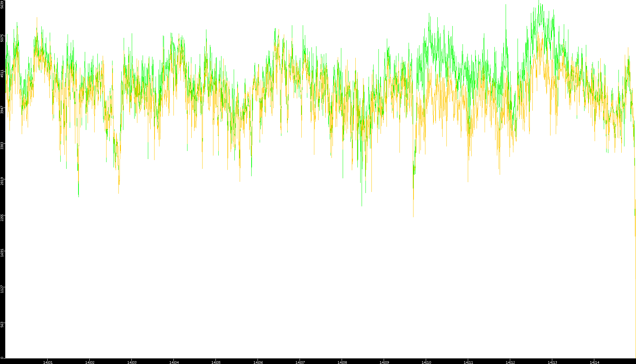The height and width of the screenshot is (364, 636).
Task: Click the 14:06 time axis label
Action: [258, 362]
